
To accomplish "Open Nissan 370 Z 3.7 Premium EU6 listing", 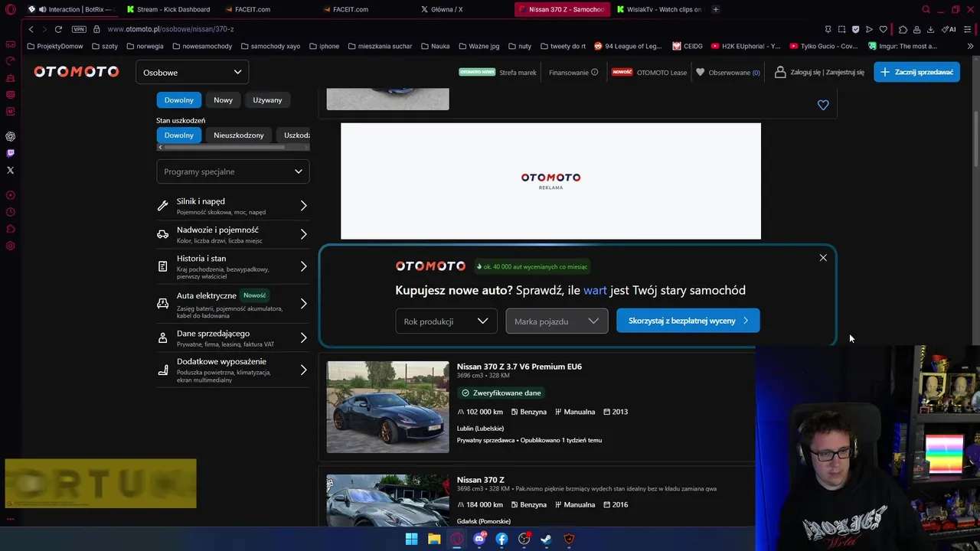I will (x=519, y=367).
